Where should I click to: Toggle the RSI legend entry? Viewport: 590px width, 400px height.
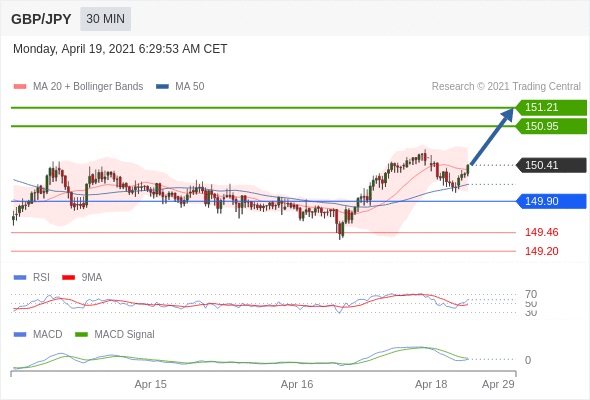(x=32, y=277)
